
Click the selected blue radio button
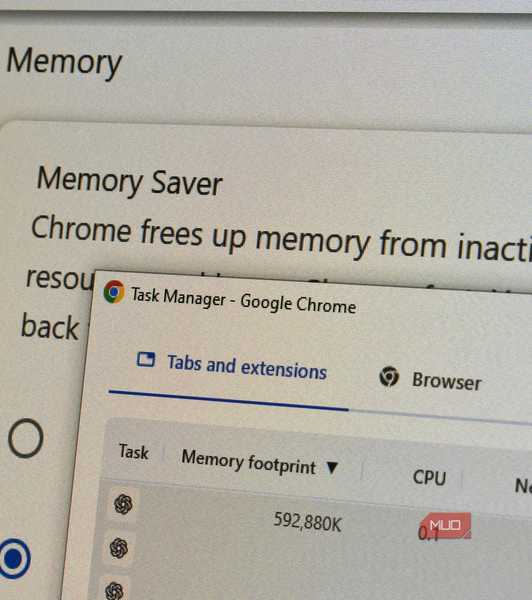[15, 559]
